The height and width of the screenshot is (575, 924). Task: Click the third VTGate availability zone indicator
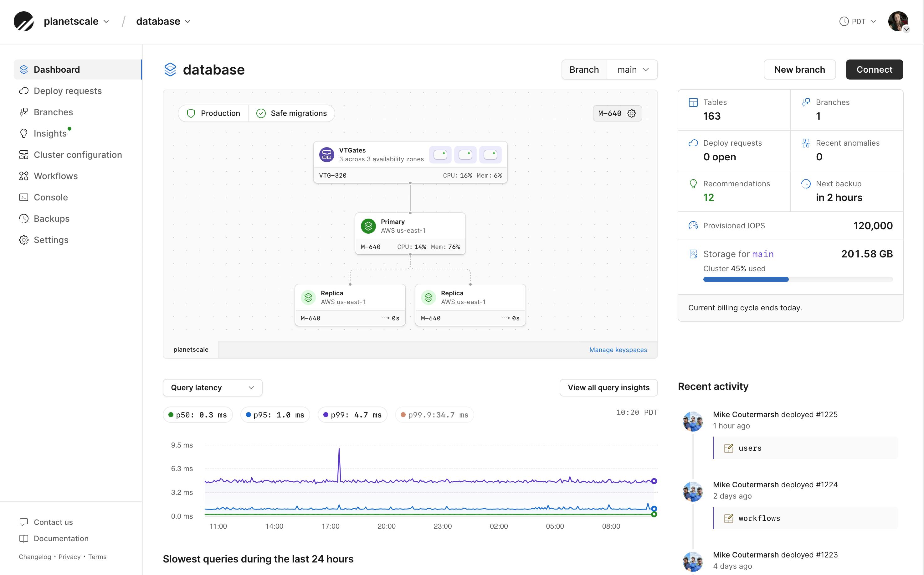(490, 155)
